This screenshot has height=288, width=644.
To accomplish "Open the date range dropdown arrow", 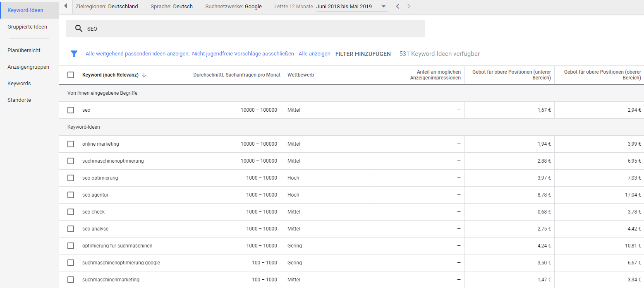I will tap(383, 7).
